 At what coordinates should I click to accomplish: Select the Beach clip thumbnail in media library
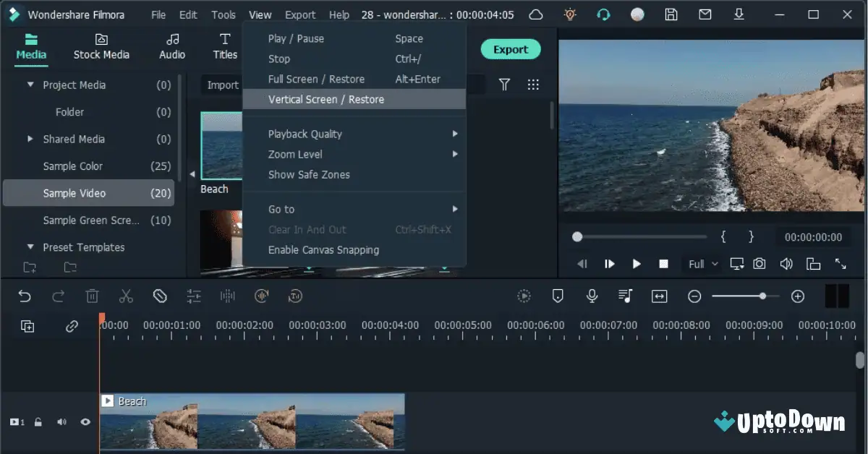[x=223, y=145]
